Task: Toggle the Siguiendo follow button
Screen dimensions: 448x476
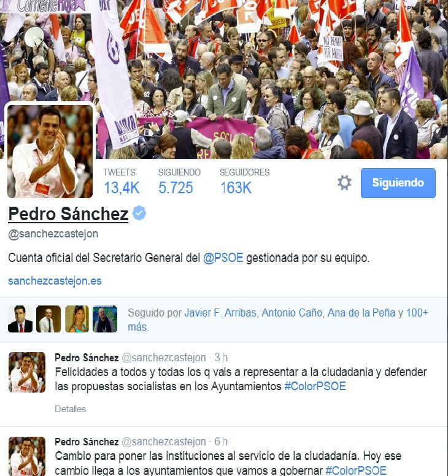Action: [398, 183]
